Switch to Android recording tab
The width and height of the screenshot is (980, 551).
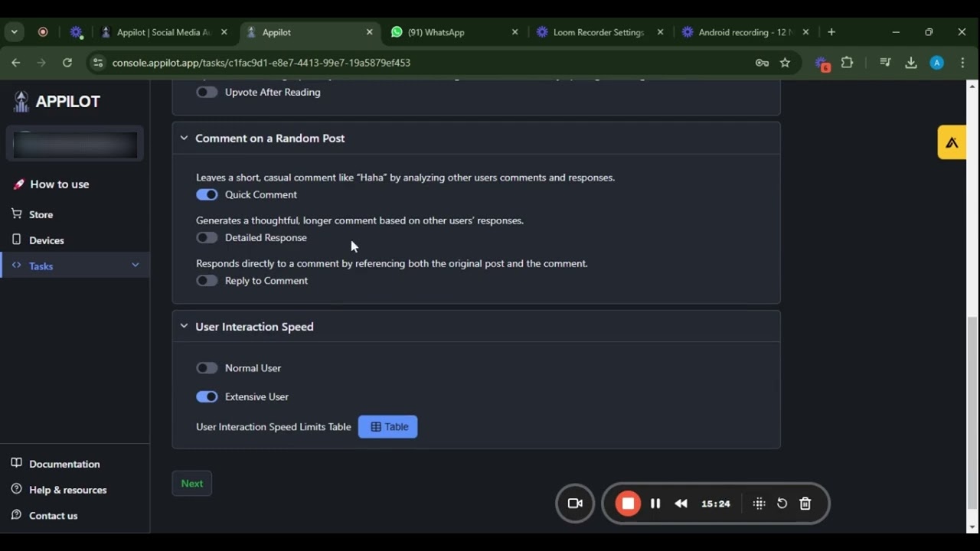pos(746,32)
